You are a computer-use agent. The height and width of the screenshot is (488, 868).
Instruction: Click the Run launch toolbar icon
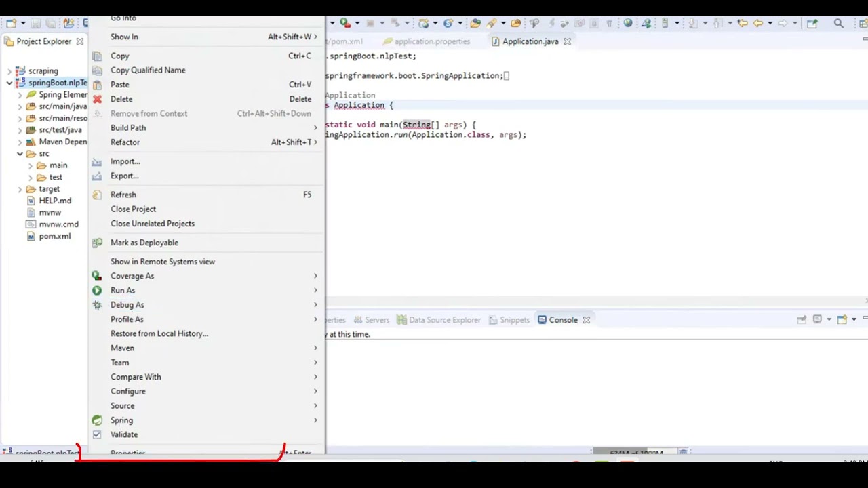pos(345,23)
